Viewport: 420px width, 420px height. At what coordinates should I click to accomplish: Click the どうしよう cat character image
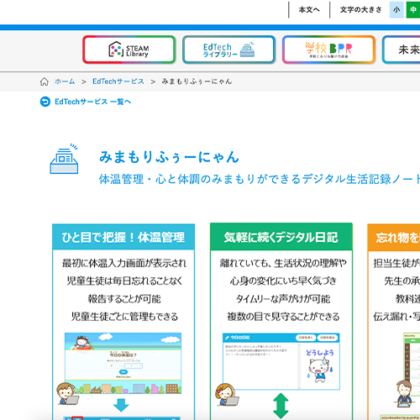click(320, 366)
